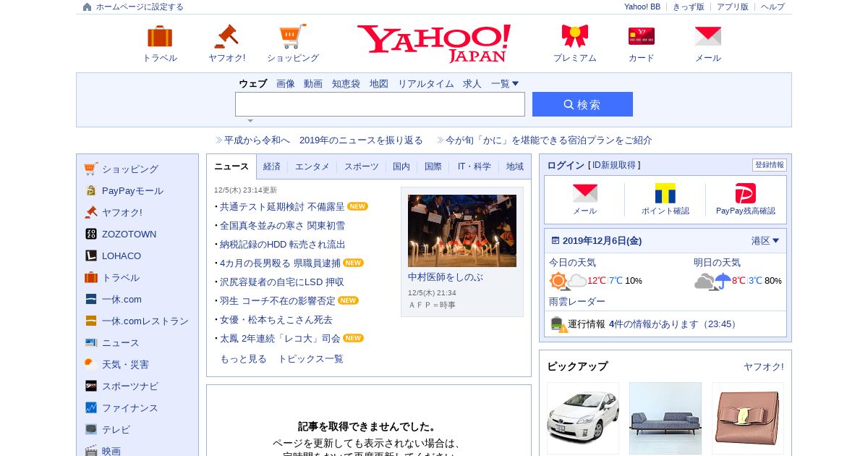This screenshot has height=456, width=868.
Task: Click the Yahoo Auctions gavel icon in header
Action: tap(226, 36)
